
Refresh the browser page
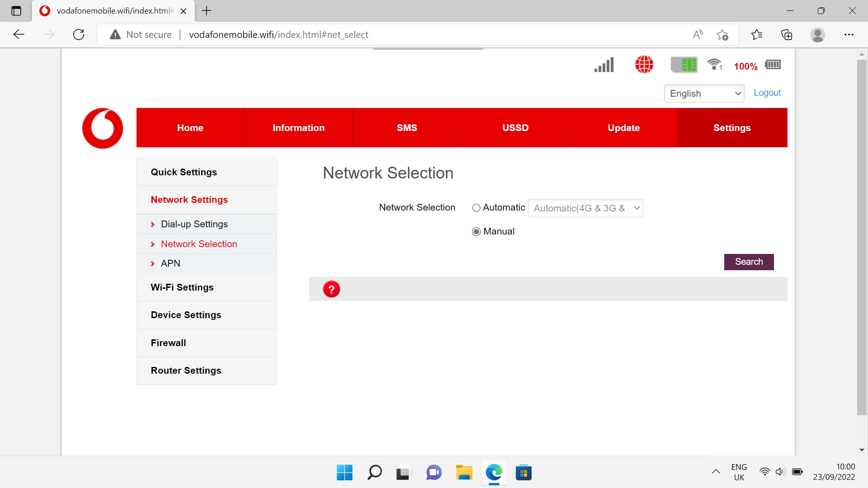[x=79, y=35]
